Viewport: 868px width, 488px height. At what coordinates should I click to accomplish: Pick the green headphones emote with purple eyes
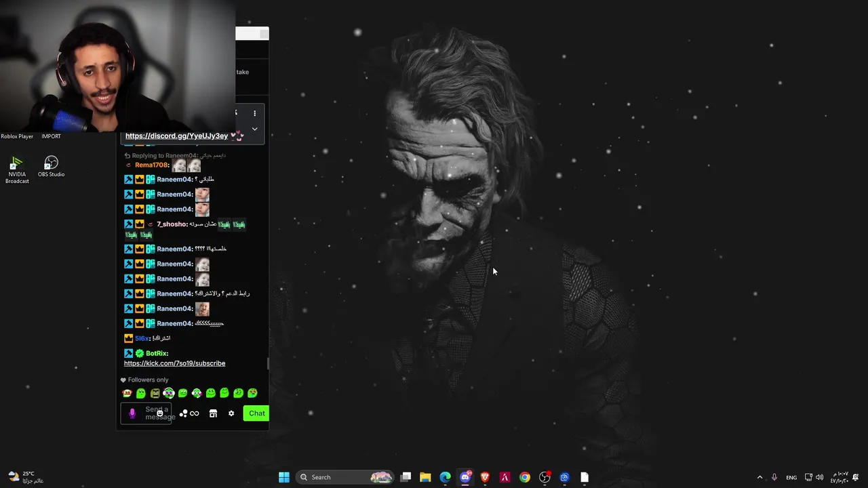tap(169, 393)
